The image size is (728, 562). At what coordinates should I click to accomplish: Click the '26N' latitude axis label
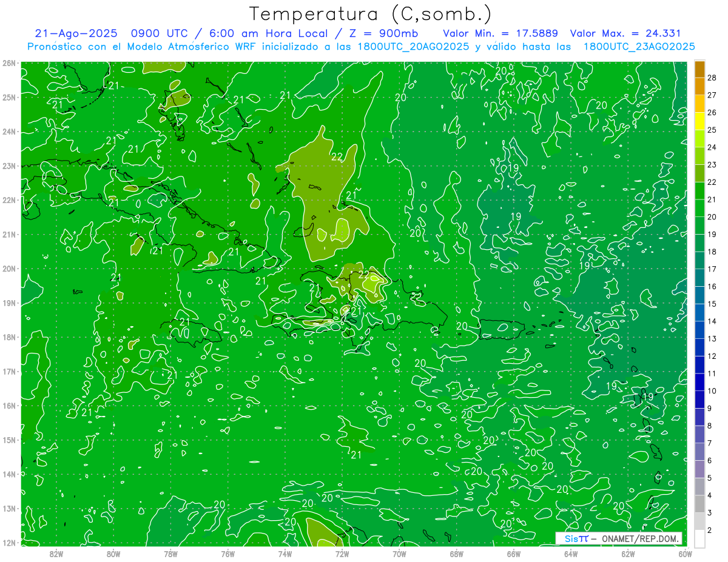coord(9,63)
